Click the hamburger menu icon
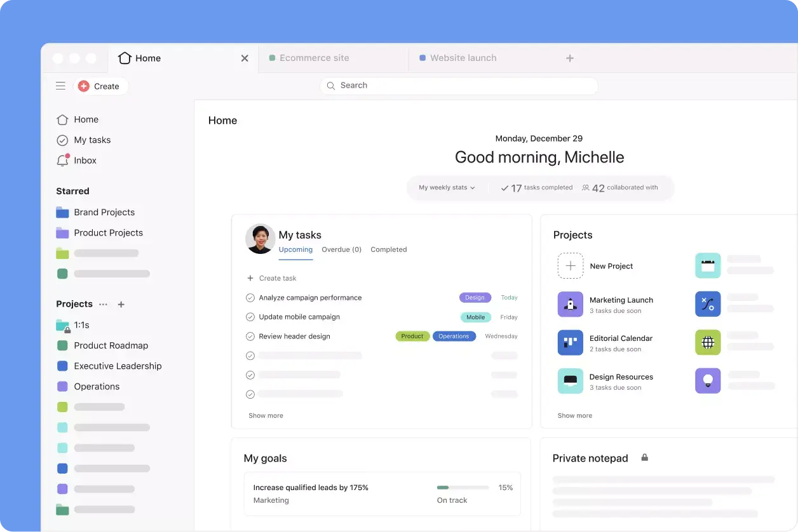 [60, 86]
